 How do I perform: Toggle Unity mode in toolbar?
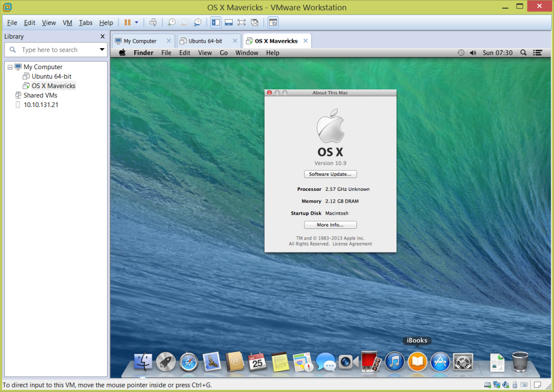pyautogui.click(x=254, y=23)
